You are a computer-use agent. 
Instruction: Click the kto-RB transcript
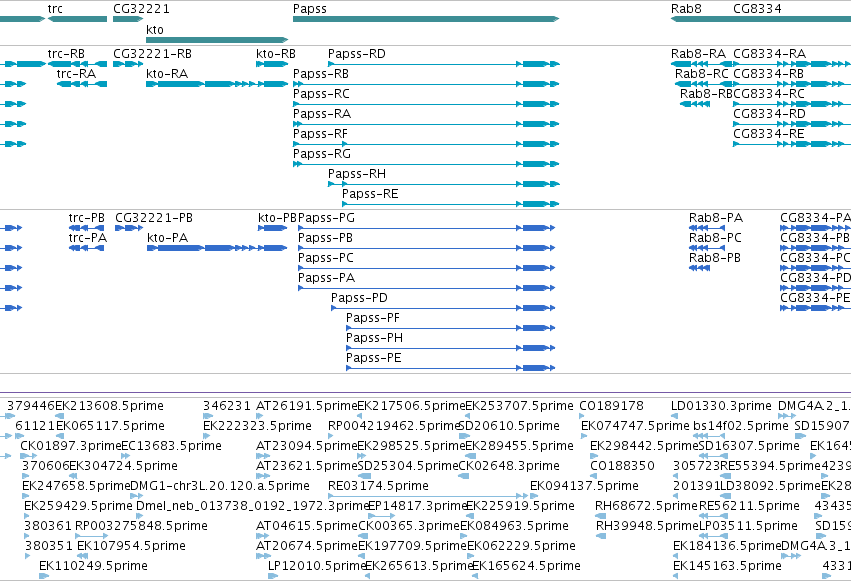[x=272, y=64]
